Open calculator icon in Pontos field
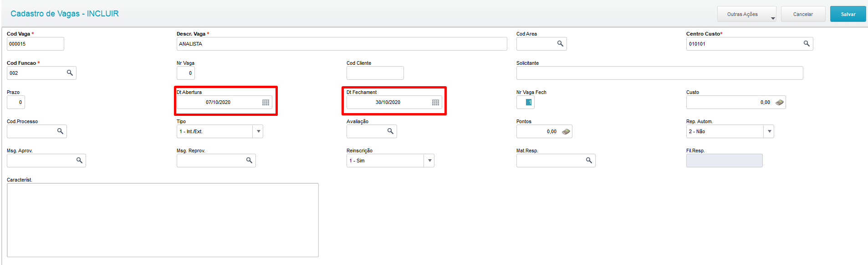 (x=566, y=131)
